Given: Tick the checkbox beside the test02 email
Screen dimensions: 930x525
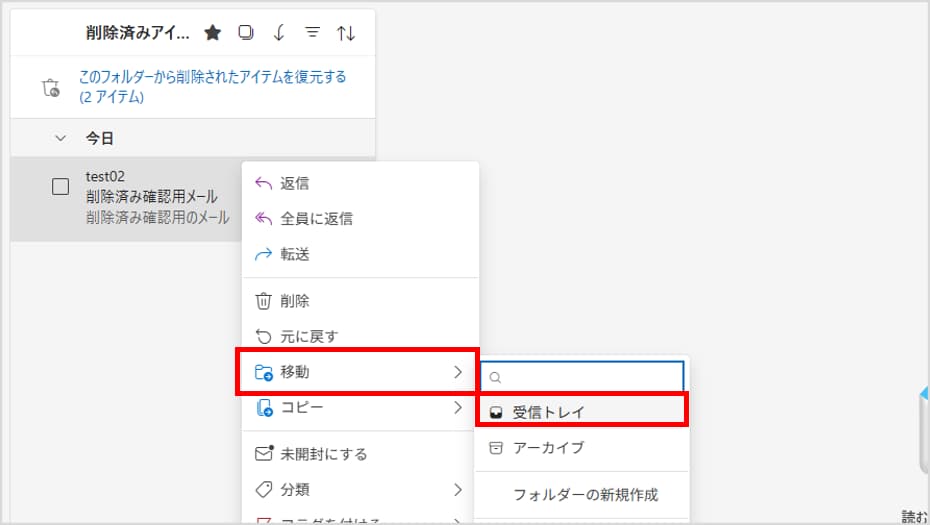Looking at the screenshot, I should pos(60,186).
